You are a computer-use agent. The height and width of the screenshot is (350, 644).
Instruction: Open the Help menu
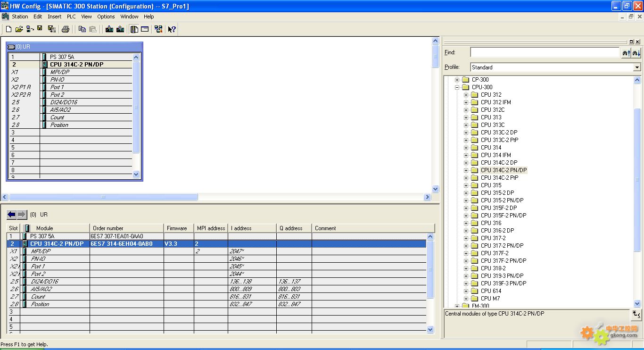click(x=149, y=17)
